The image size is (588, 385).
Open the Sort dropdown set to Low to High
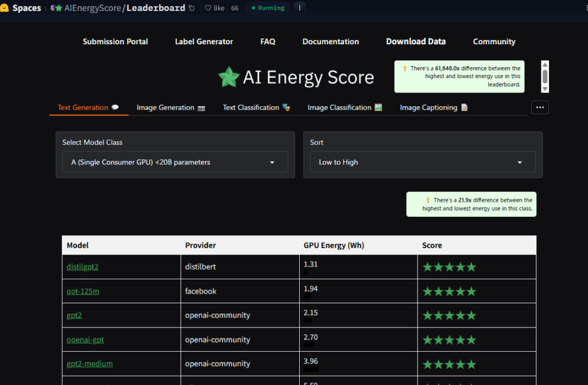point(423,161)
